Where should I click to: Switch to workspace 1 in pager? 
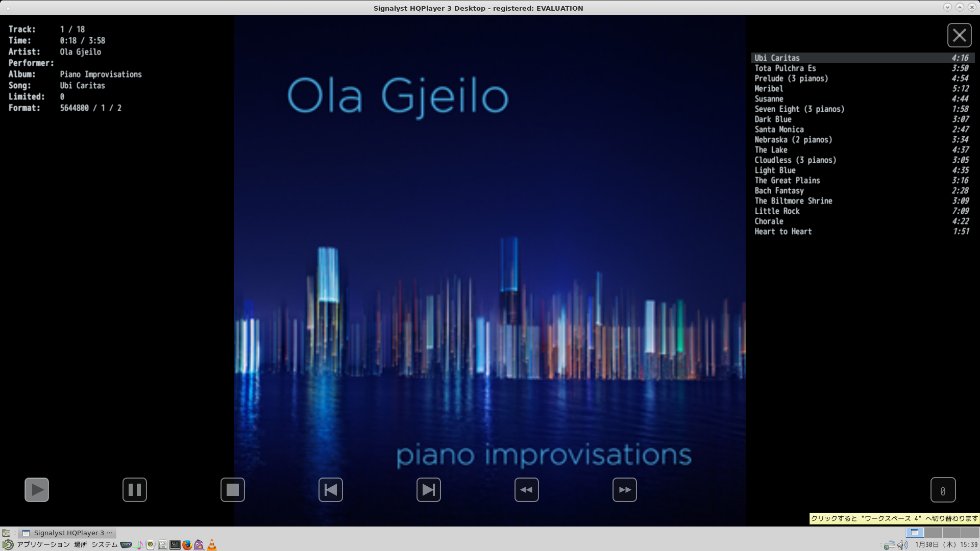[915, 533]
